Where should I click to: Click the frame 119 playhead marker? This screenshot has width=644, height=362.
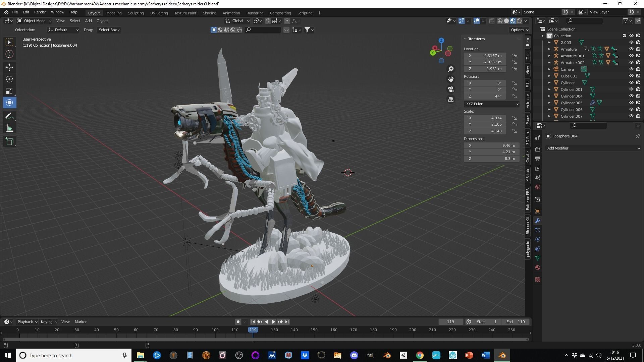pos(253,330)
